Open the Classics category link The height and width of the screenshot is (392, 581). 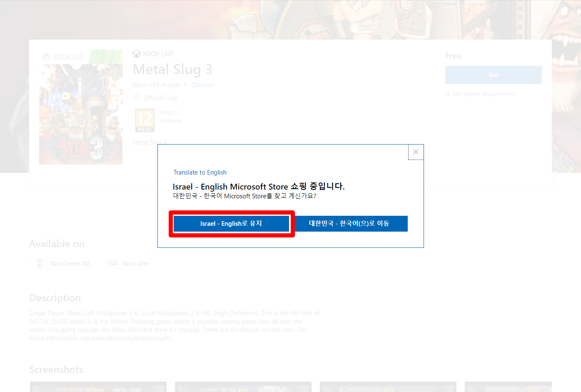pyautogui.click(x=202, y=85)
